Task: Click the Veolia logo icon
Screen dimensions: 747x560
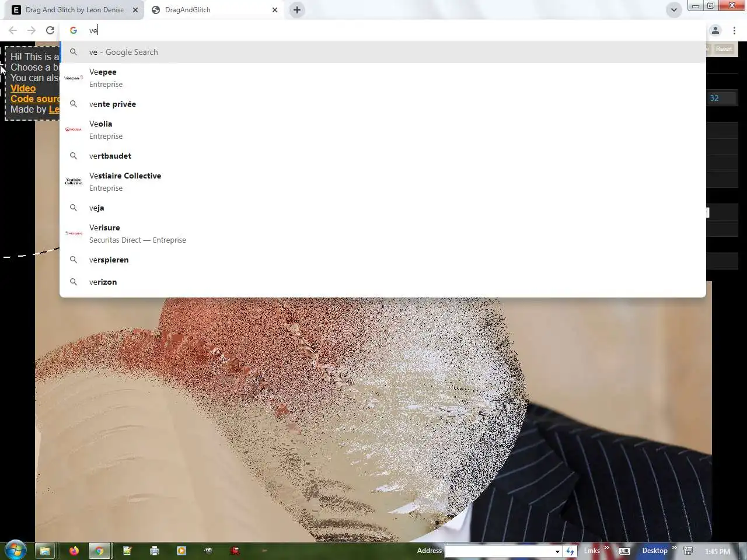Action: click(74, 129)
